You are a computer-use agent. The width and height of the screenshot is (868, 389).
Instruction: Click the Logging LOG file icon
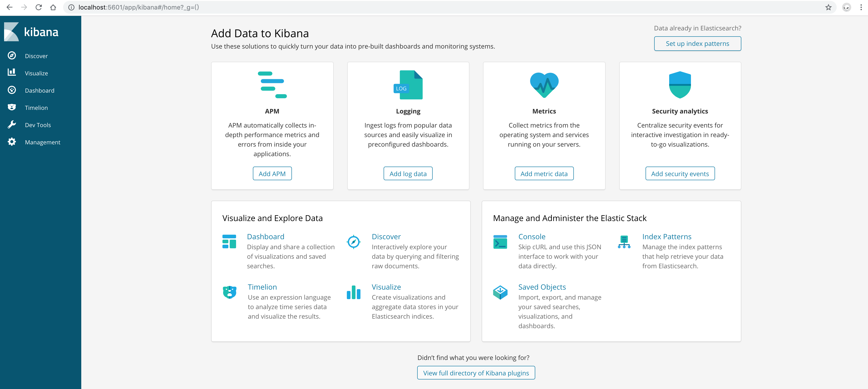[x=408, y=85]
